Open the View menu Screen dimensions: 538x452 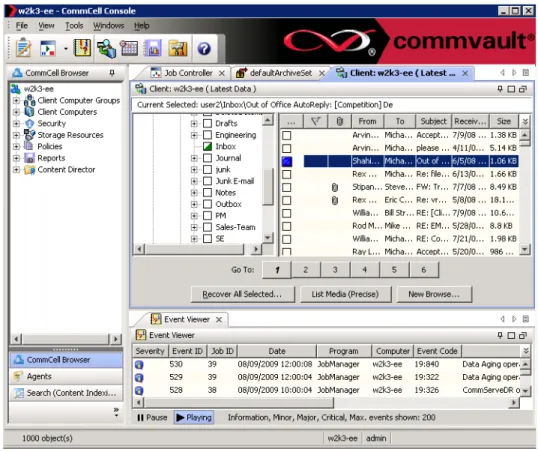pyautogui.click(x=46, y=26)
